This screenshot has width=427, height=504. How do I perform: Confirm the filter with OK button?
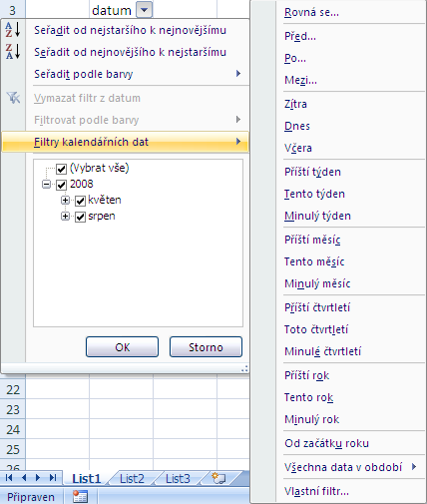(x=122, y=347)
